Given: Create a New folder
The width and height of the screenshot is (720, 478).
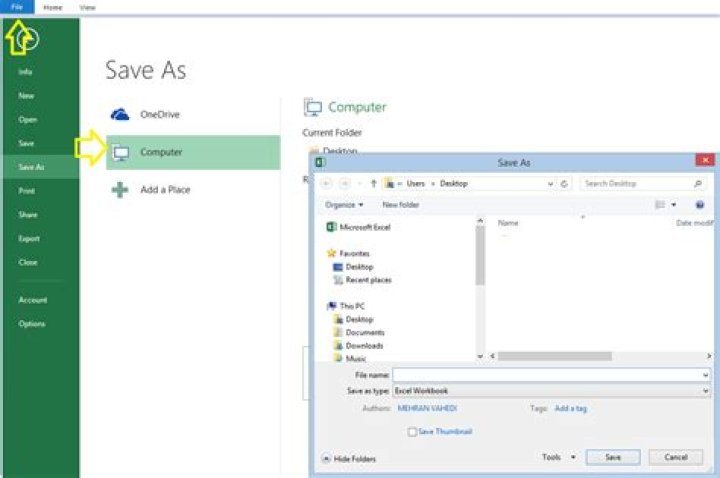Looking at the screenshot, I should tap(400, 205).
